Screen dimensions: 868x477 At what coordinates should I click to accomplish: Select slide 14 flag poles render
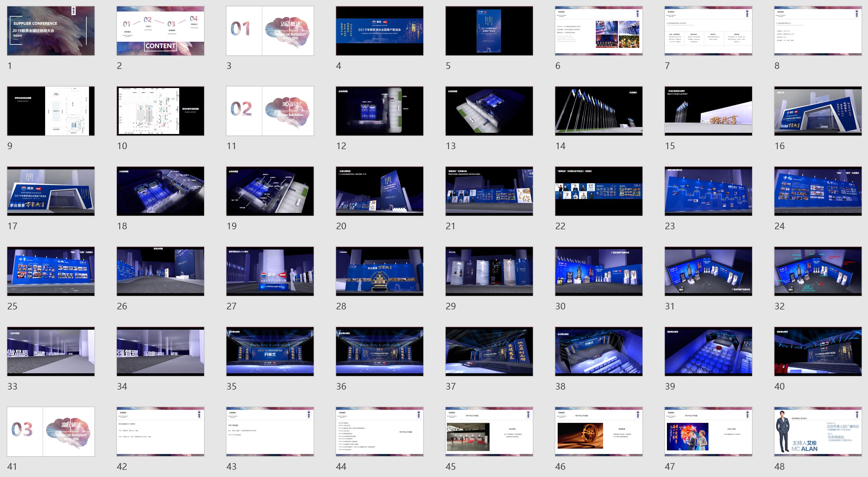pyautogui.click(x=599, y=111)
